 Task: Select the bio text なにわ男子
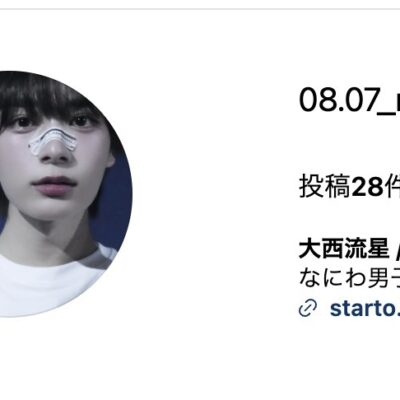(349, 278)
